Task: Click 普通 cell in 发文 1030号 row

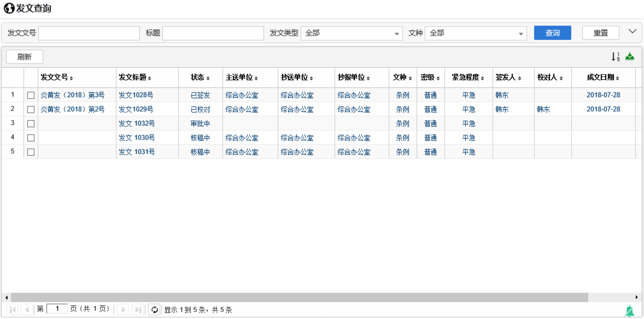Action: coord(431,138)
